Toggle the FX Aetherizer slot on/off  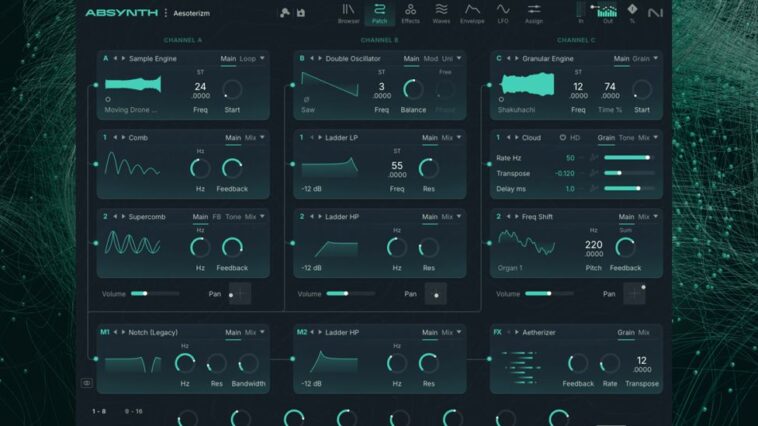497,332
